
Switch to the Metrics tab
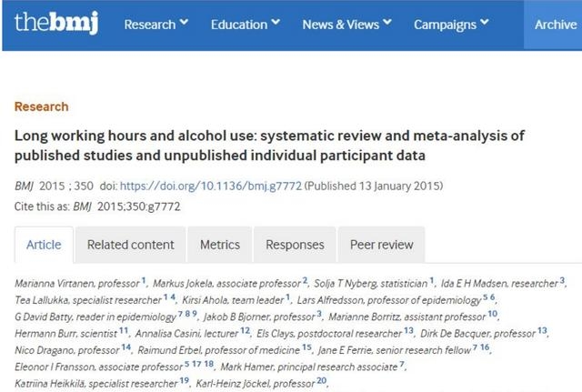(x=220, y=245)
